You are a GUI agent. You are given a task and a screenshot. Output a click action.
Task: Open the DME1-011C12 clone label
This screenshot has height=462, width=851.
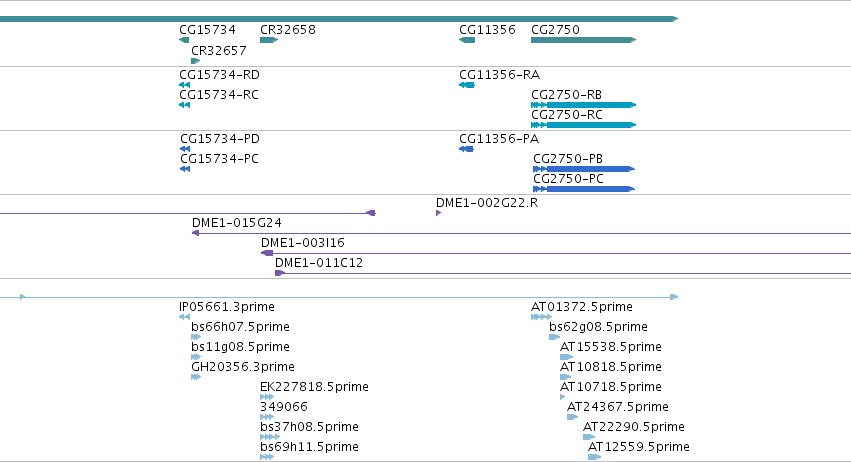pos(319,263)
